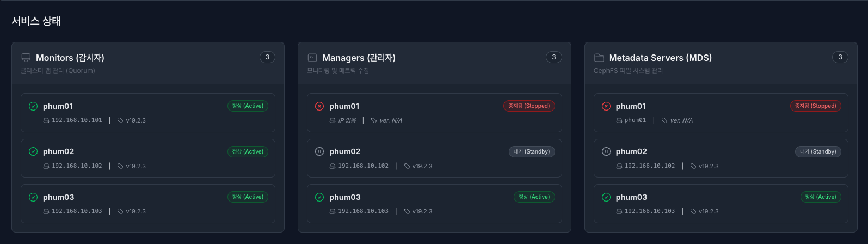868x244 pixels.
Task: Click the standby pause icon for MDS phum02
Action: pyautogui.click(x=606, y=151)
